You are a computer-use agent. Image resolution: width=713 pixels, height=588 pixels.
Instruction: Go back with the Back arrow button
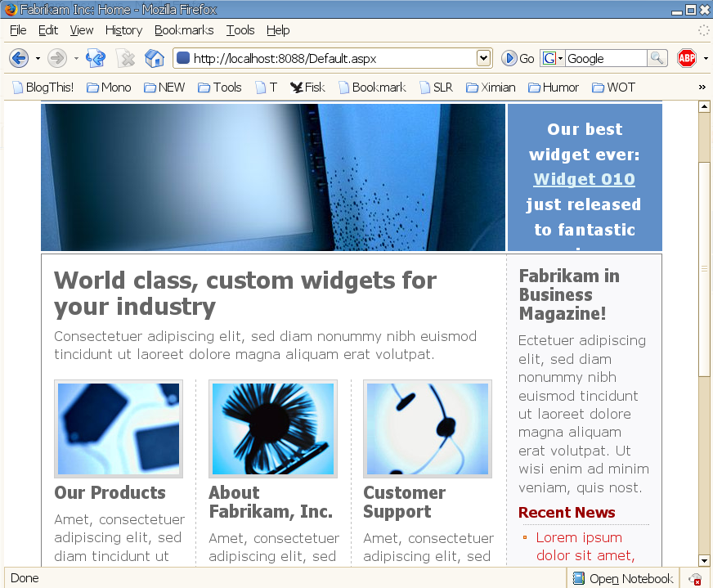pyautogui.click(x=19, y=58)
